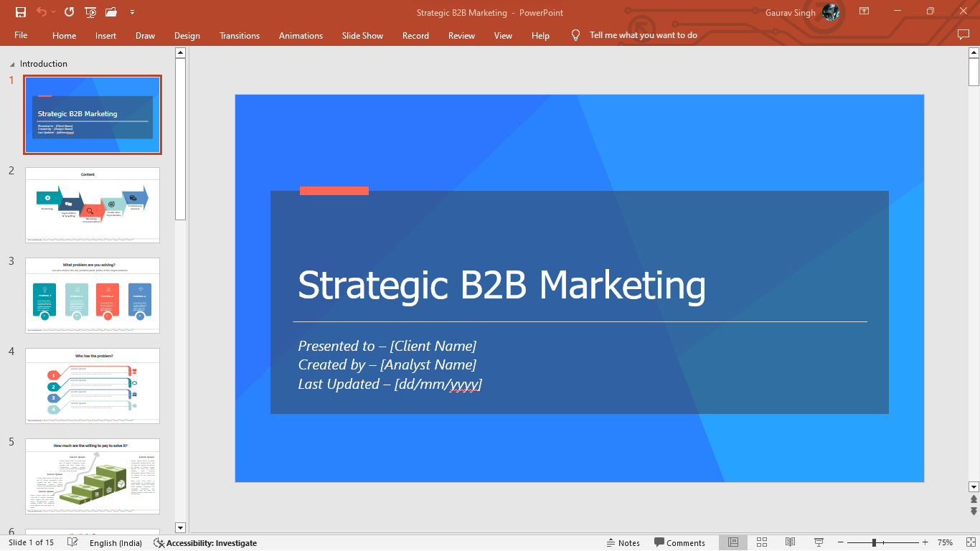Click the 'Strategic B2B Marketing' slide title
This screenshot has height=551, width=980.
pos(501,285)
